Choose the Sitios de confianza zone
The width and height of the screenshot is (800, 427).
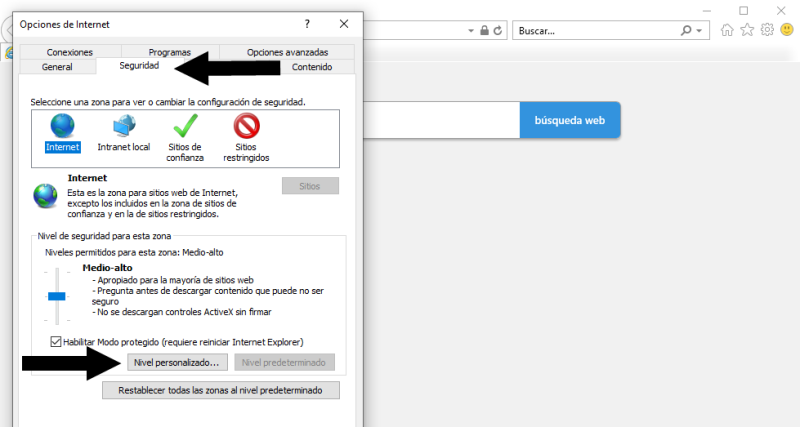coord(185,126)
